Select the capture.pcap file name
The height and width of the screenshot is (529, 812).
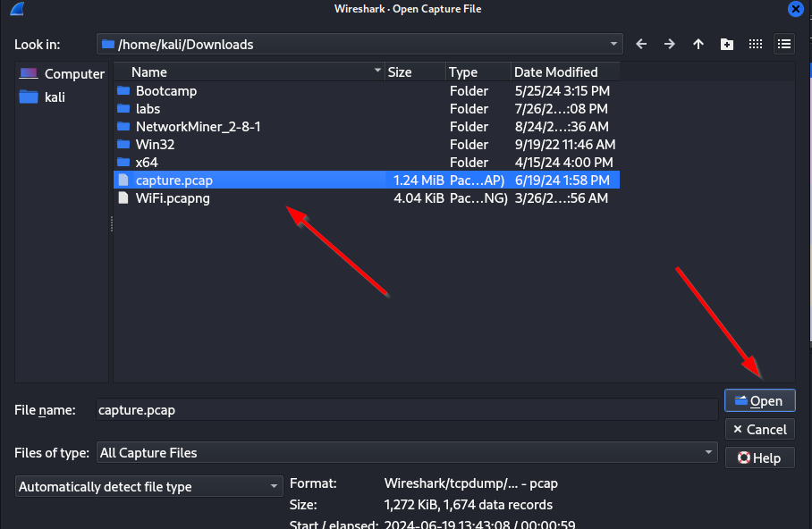pyautogui.click(x=174, y=181)
